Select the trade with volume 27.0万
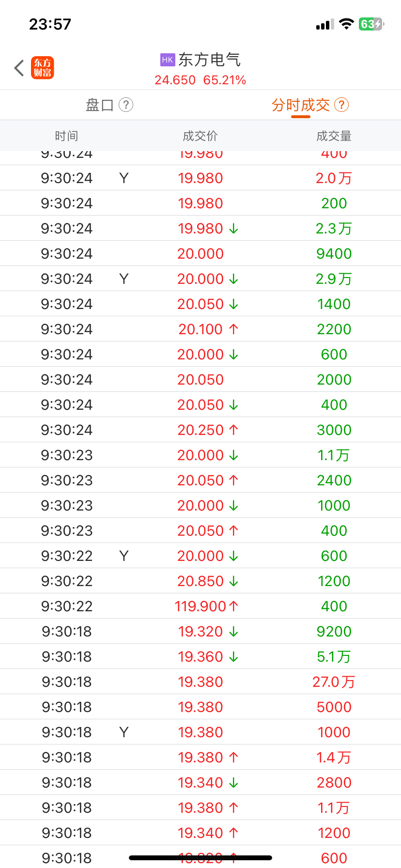Screen dimensions: 401x868 point(200,682)
